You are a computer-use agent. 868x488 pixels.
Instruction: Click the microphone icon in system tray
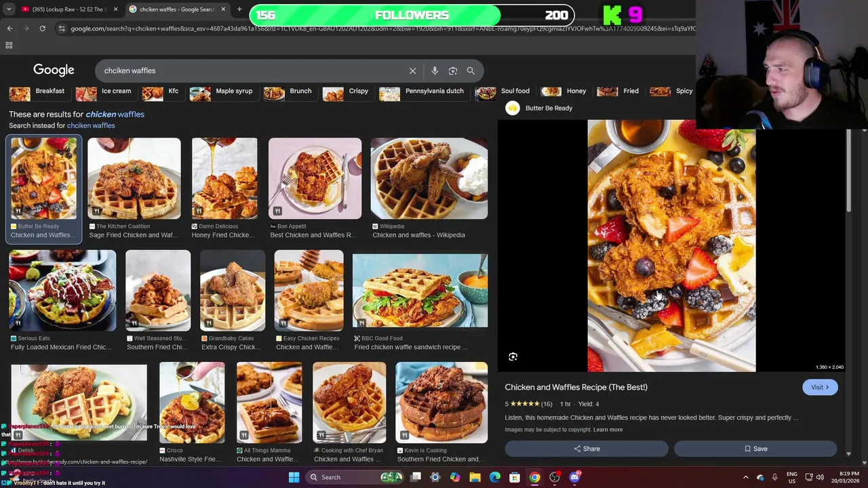774,477
